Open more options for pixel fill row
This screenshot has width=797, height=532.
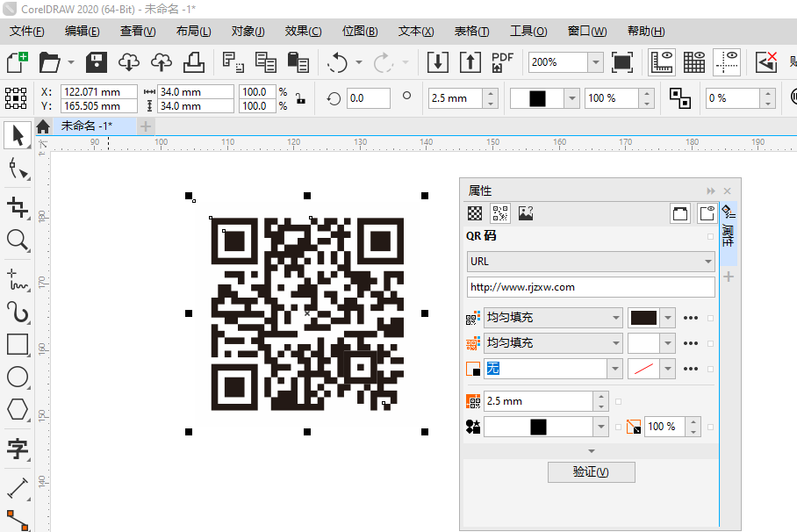pos(691,318)
